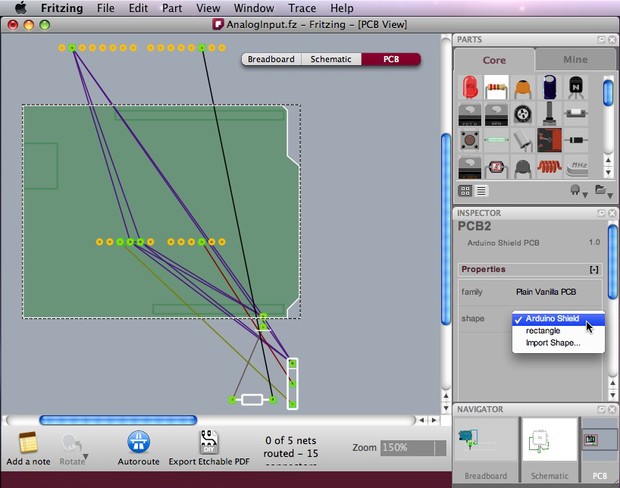Viewport: 620px width, 488px height.
Task: Open the Apple menu
Action: [21, 8]
